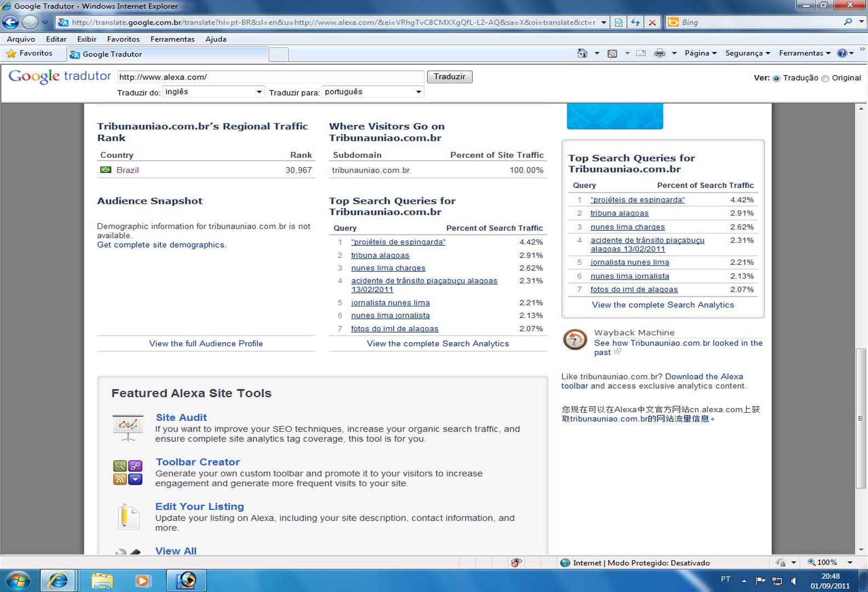Click the Traduzir button
This screenshot has height=592, width=868.
pyautogui.click(x=449, y=77)
